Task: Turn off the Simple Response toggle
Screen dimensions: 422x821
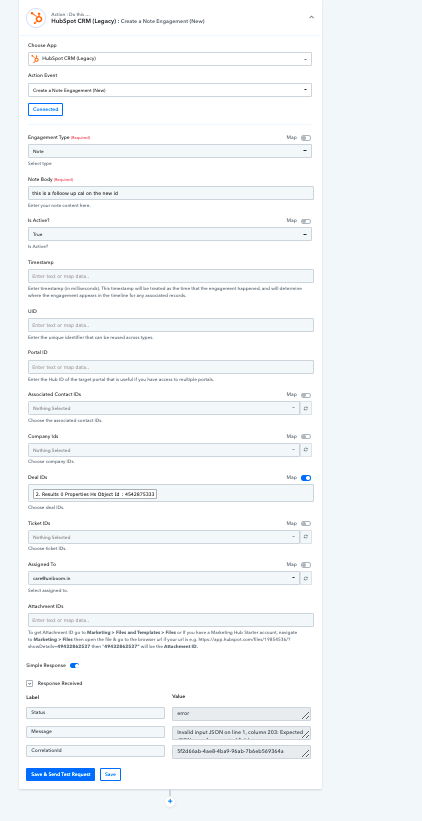Action: coord(74,665)
